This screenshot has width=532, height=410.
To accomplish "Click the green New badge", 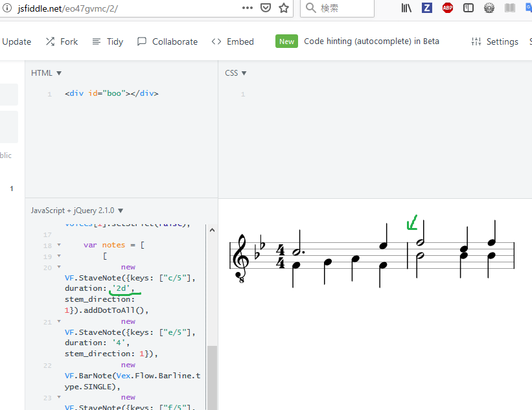I will 286,41.
